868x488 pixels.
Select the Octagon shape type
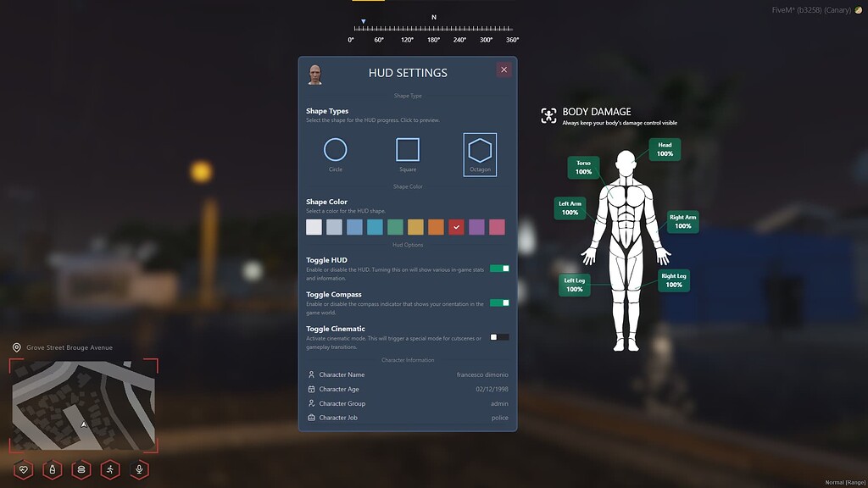480,152
